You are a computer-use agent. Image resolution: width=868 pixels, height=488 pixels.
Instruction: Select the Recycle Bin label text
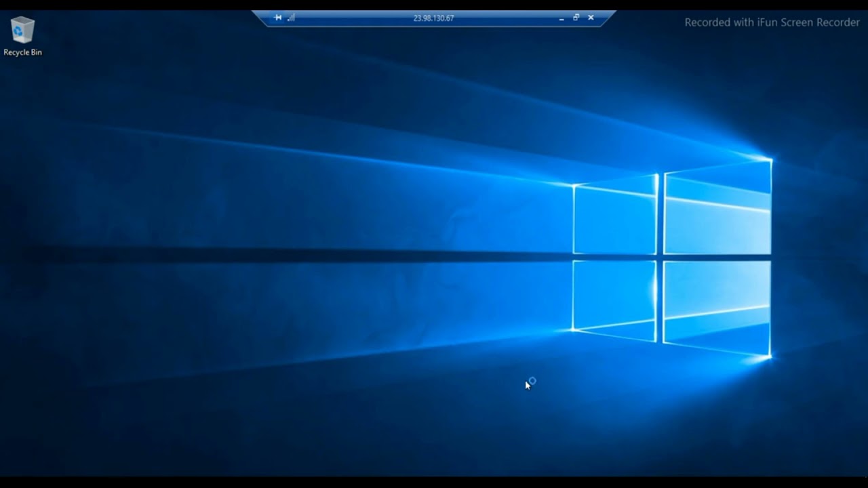pyautogui.click(x=22, y=52)
